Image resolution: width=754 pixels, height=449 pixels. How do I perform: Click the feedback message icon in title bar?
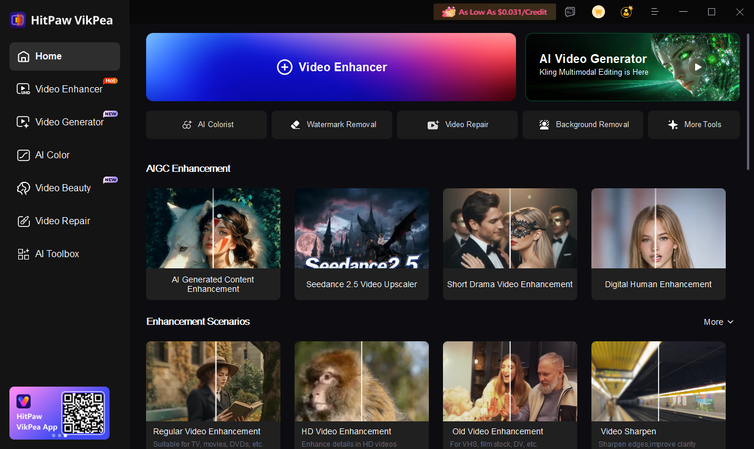(570, 12)
